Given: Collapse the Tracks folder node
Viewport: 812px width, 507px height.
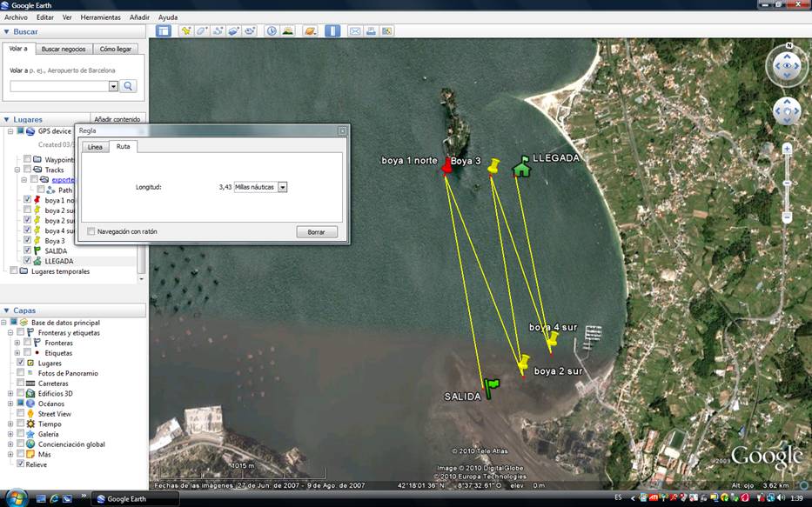Looking at the screenshot, I should [x=17, y=170].
